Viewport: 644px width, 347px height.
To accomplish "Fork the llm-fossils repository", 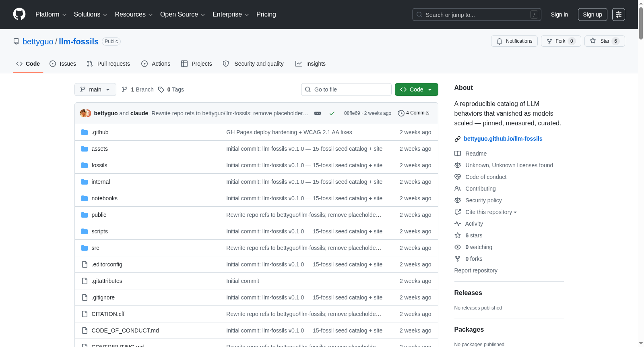I will pyautogui.click(x=561, y=41).
